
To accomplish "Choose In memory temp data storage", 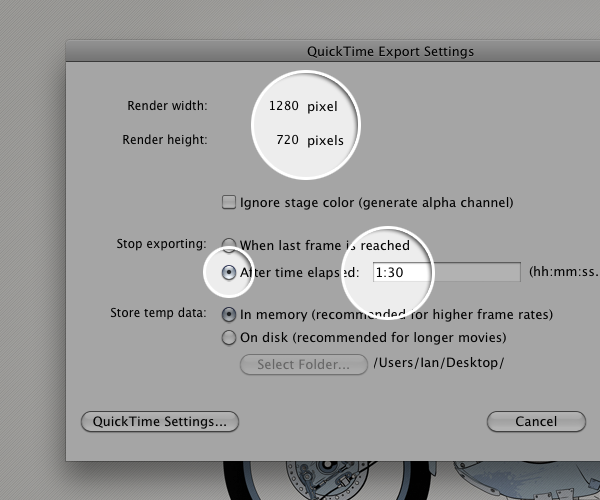I will coord(229,314).
